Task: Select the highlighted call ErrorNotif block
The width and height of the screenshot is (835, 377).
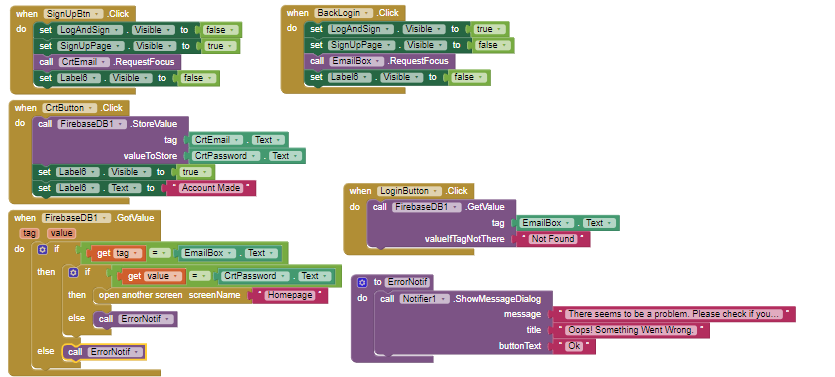Action: coord(104,352)
